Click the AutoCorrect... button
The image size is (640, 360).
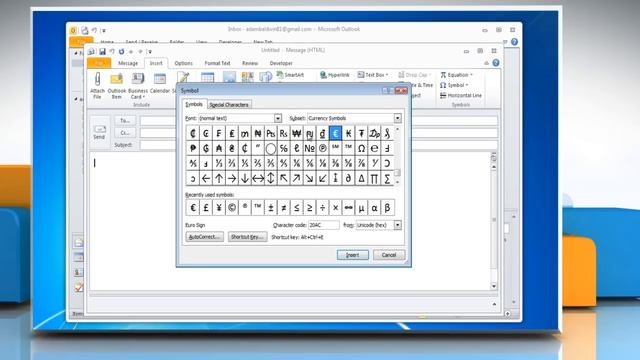coord(204,237)
